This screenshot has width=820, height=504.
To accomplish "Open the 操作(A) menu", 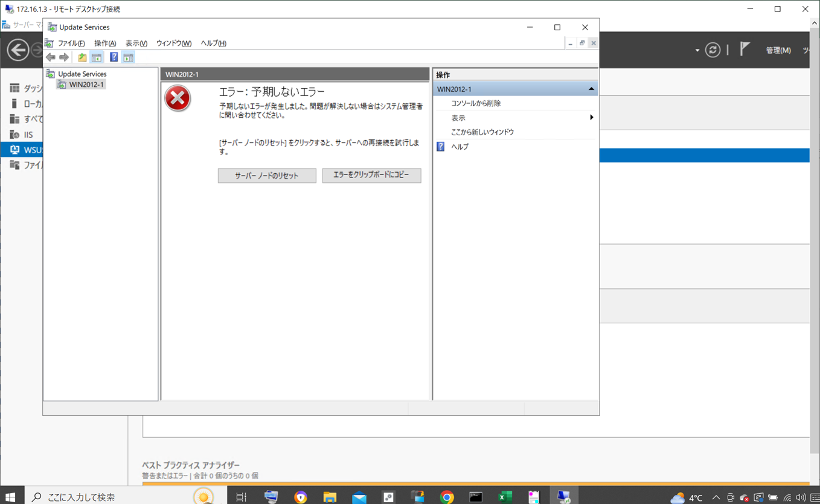I will click(x=104, y=43).
